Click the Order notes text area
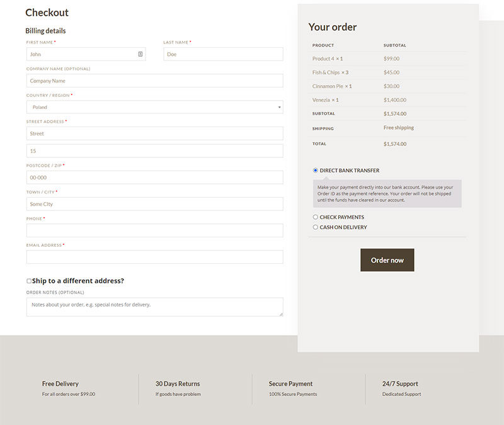This screenshot has height=425, width=504. (x=154, y=307)
